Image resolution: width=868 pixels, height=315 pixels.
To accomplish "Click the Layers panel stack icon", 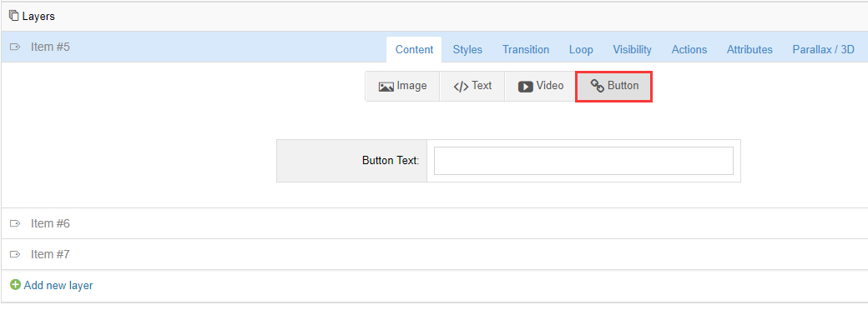I will 14,16.
